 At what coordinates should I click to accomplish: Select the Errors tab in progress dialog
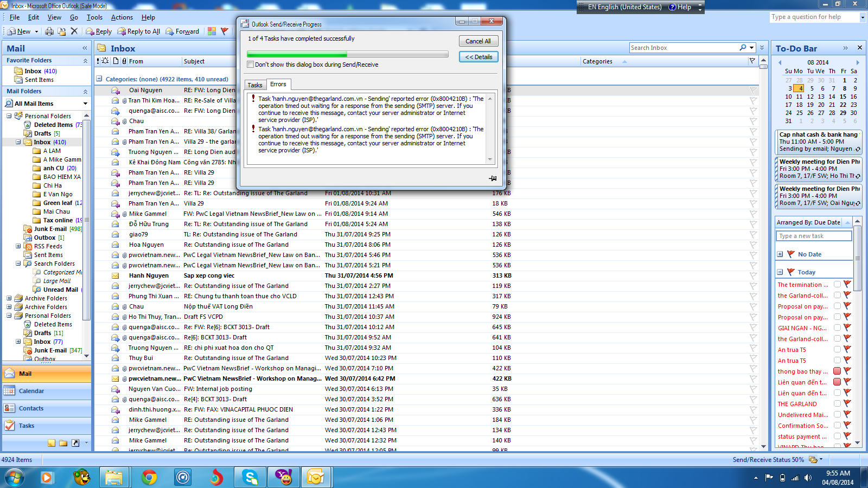tap(278, 84)
